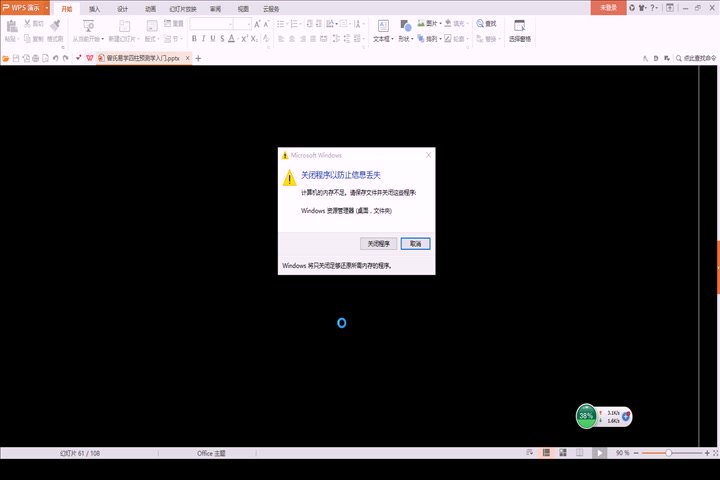
Task: Switch to the 插入 ribbon tab
Action: point(94,9)
